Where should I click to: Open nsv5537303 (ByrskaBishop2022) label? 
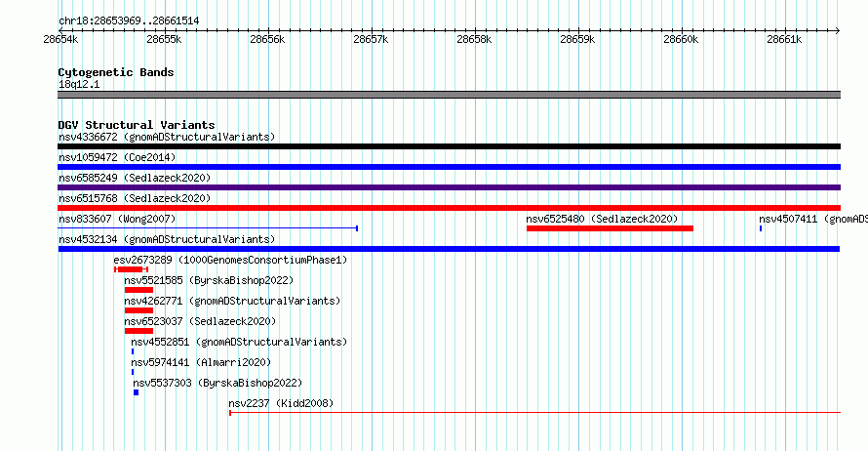217,383
